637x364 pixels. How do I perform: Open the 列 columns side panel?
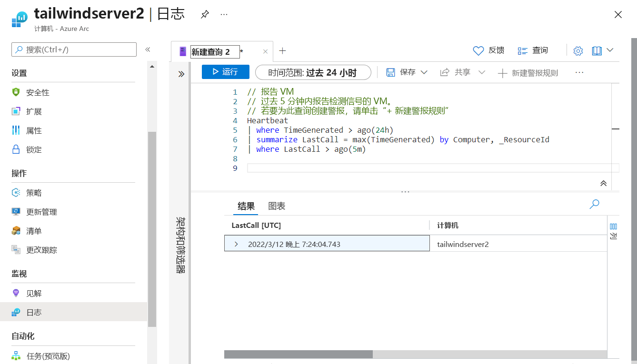pos(614,231)
